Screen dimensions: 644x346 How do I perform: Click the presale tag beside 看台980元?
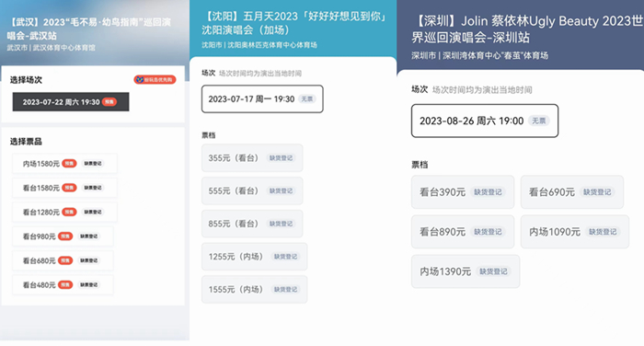coord(65,236)
